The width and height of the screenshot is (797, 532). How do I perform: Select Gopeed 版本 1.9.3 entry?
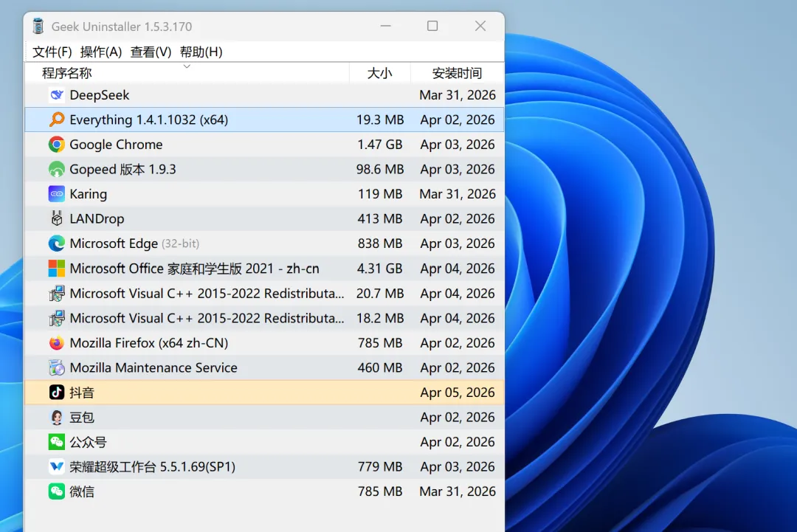[x=123, y=169]
